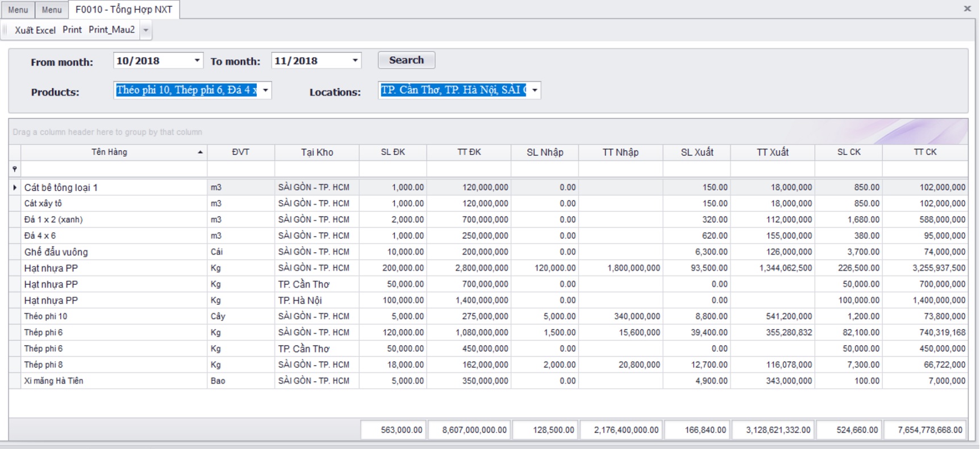Select the Đá 4 x 6 row
This screenshot has width=980, height=449.
point(489,235)
